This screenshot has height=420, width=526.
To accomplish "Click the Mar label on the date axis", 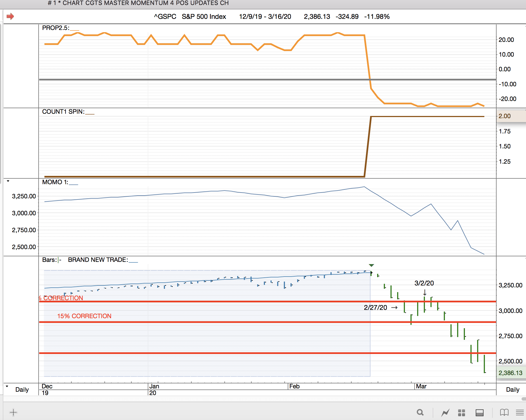I will coord(421,386).
